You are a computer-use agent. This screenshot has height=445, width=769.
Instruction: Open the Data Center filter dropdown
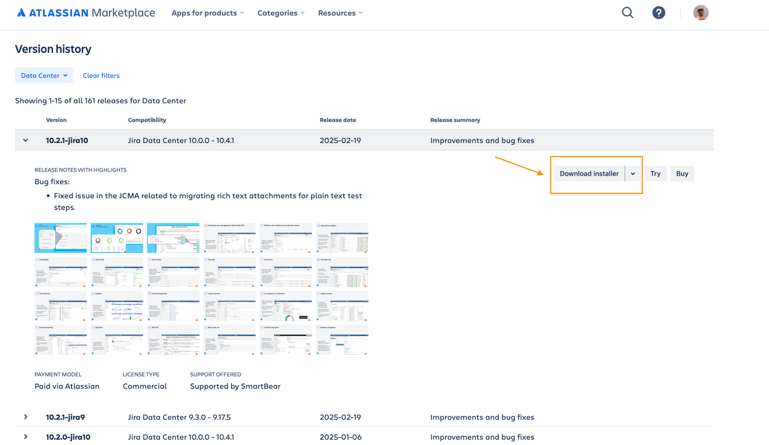pos(44,75)
